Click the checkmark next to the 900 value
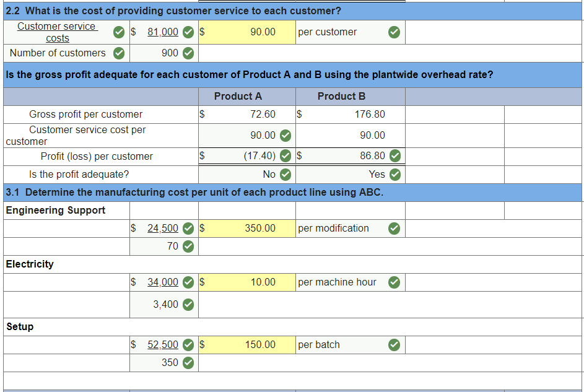Screen dimensions: 584x392 coord(188,53)
